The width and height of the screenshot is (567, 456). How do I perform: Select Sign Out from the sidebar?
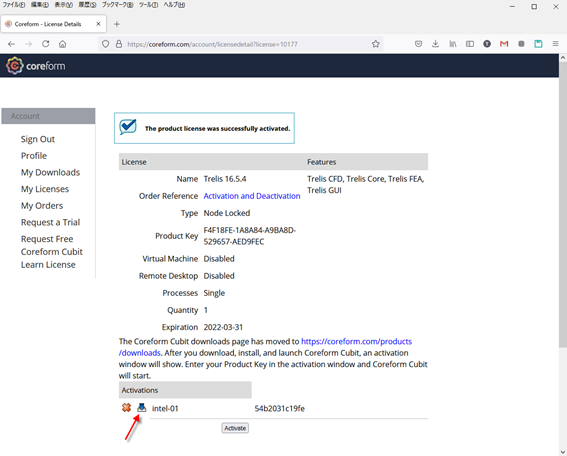click(x=38, y=139)
